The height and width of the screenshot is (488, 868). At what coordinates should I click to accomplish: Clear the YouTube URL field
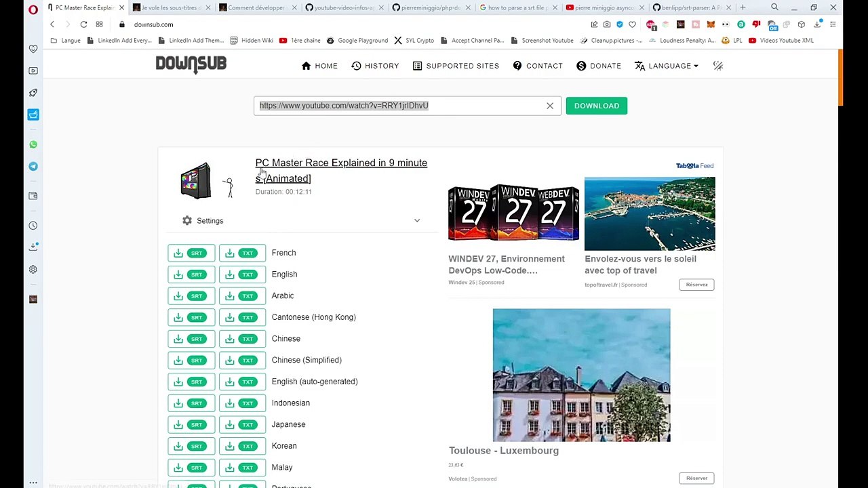pos(550,106)
